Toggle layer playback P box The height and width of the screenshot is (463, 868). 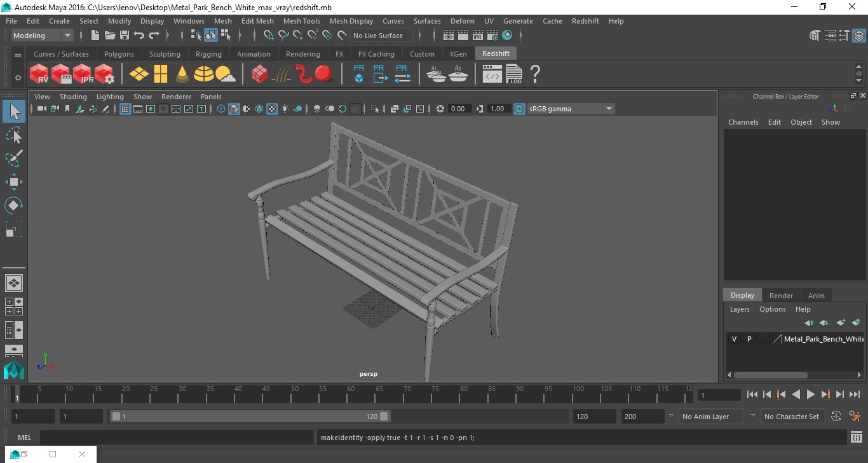coord(749,339)
